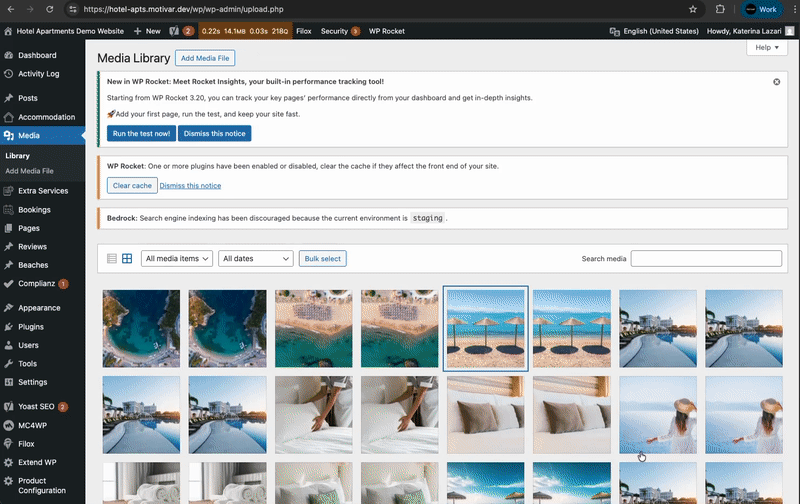Switch to grid view icon
The width and height of the screenshot is (800, 504).
click(x=127, y=259)
